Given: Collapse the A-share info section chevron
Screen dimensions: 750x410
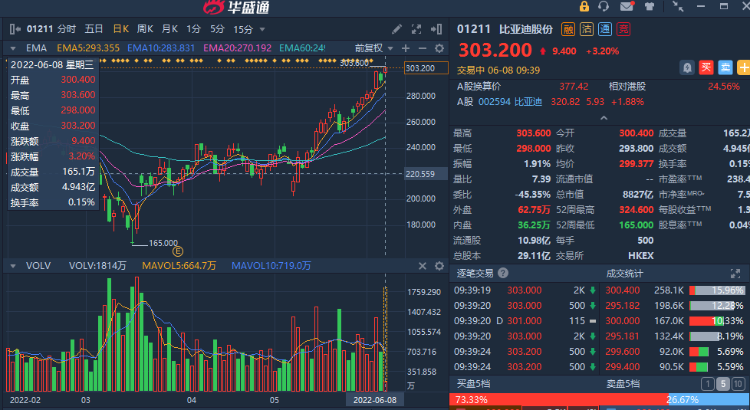Looking at the screenshot, I should point(604,118).
